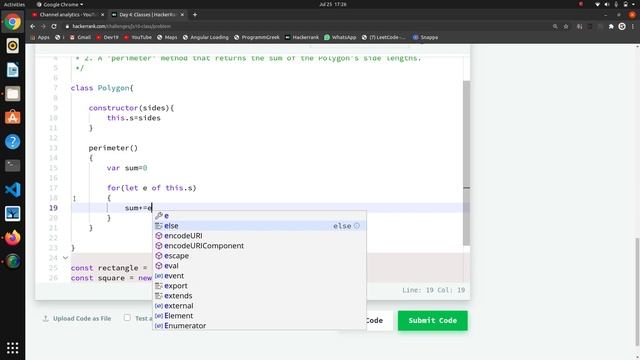Switch to the Channel analytics YouTube tab
Screen dimensions: 640x360
point(68,15)
